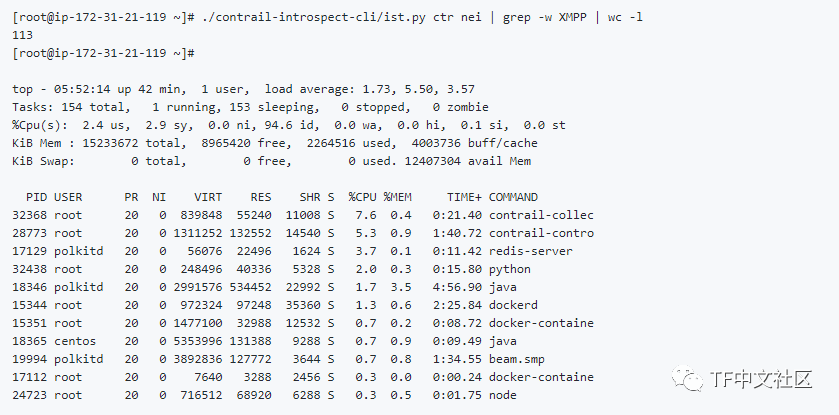Select the COMMAND column header
The image size is (839, 415).
click(x=513, y=197)
